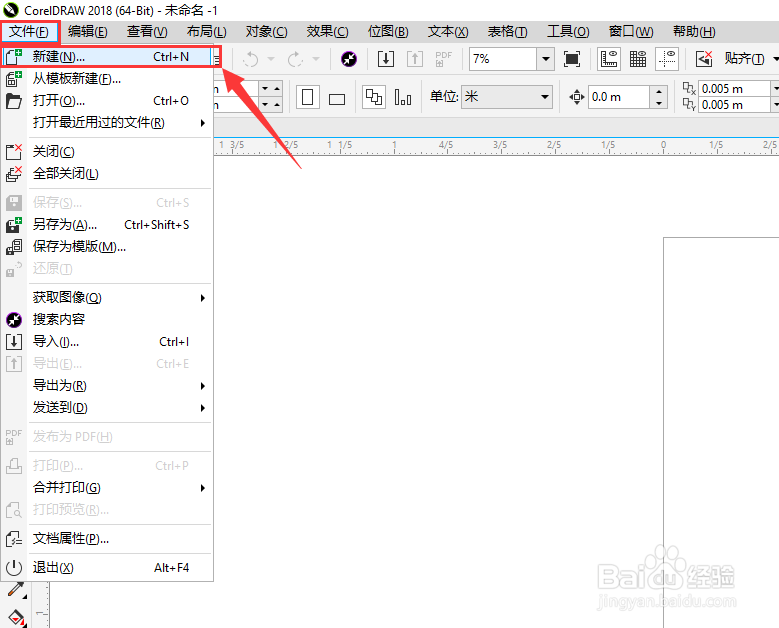Click the all pages layout icon
The height and width of the screenshot is (628, 779).
click(x=374, y=97)
